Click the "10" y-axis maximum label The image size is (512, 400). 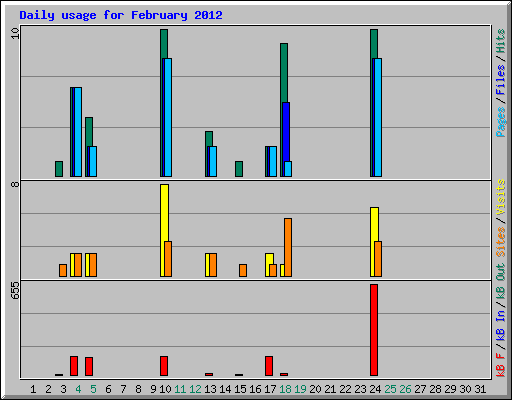point(15,33)
